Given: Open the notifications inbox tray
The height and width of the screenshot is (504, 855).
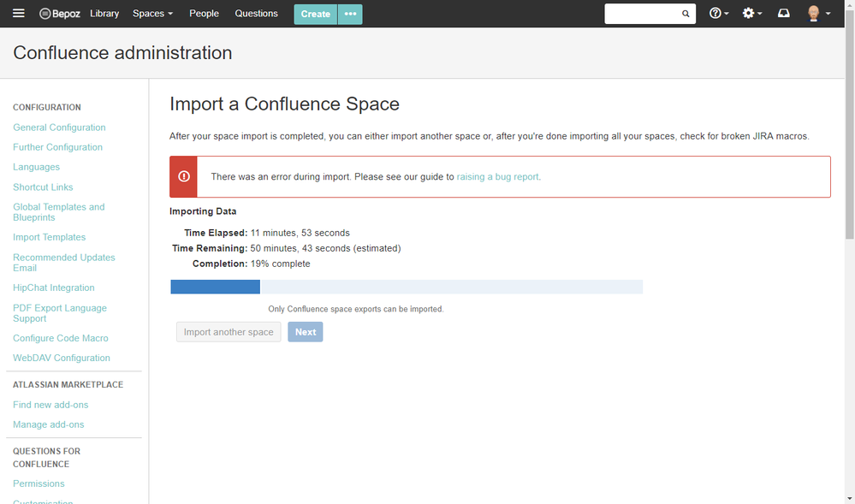Looking at the screenshot, I should pos(784,13).
